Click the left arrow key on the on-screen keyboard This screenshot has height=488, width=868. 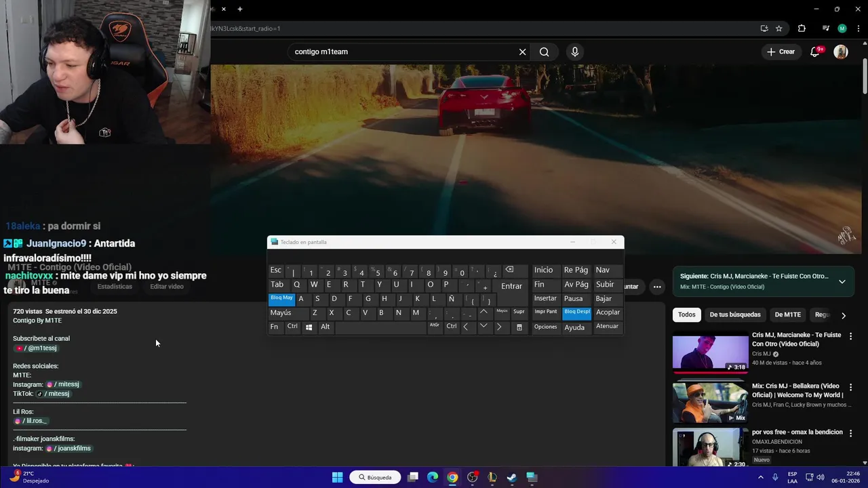(x=466, y=327)
